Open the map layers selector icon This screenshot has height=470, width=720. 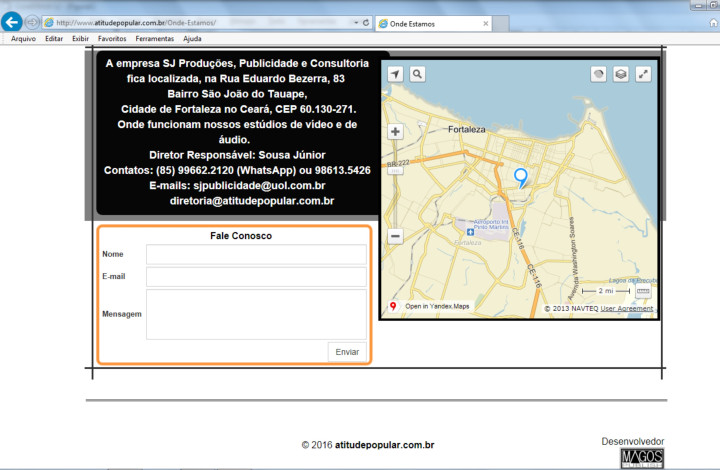click(621, 74)
